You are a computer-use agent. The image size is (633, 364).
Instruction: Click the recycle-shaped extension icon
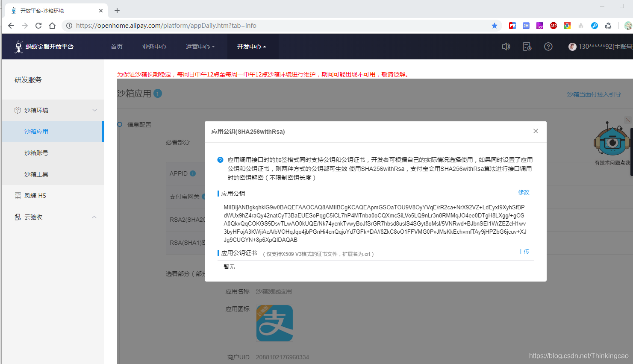pos(608,26)
